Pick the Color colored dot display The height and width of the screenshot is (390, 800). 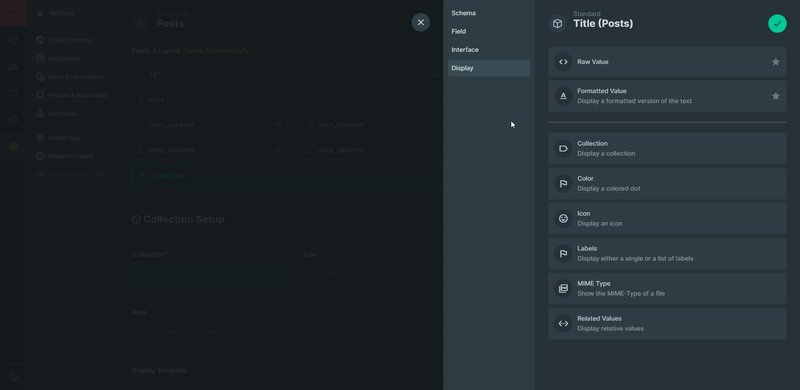pyautogui.click(x=667, y=183)
